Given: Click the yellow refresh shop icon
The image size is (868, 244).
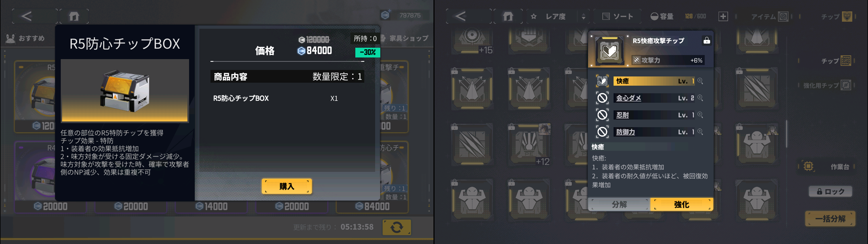Looking at the screenshot, I should click(396, 227).
